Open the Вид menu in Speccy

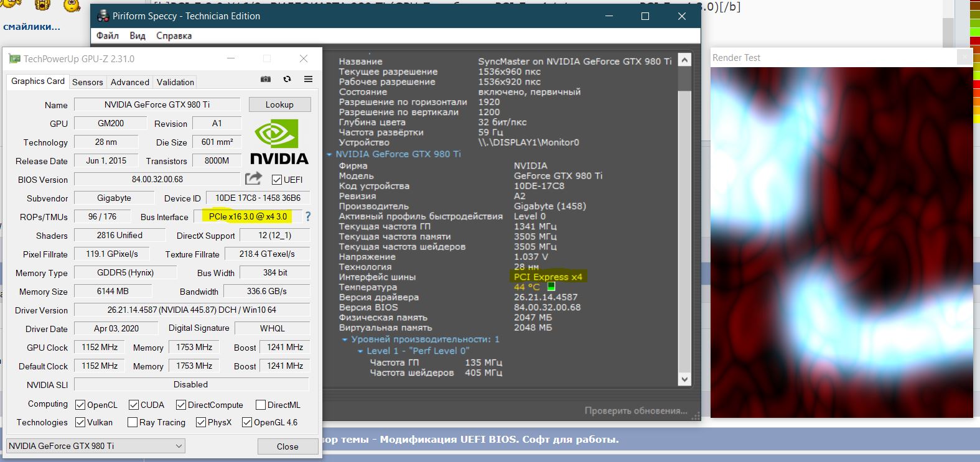coord(138,36)
